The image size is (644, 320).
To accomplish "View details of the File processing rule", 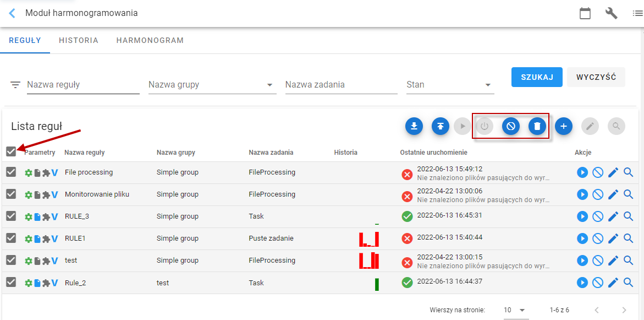I will coord(629,172).
